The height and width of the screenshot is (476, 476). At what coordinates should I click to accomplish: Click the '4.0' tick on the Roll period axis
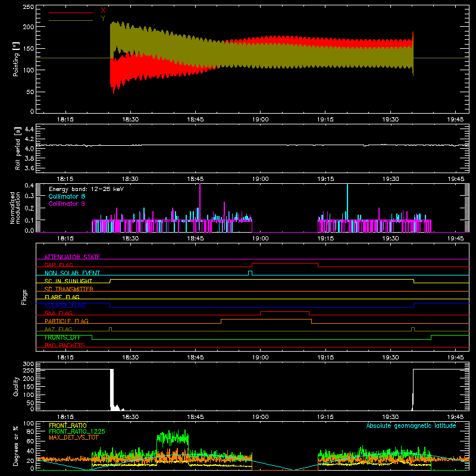(x=29, y=148)
